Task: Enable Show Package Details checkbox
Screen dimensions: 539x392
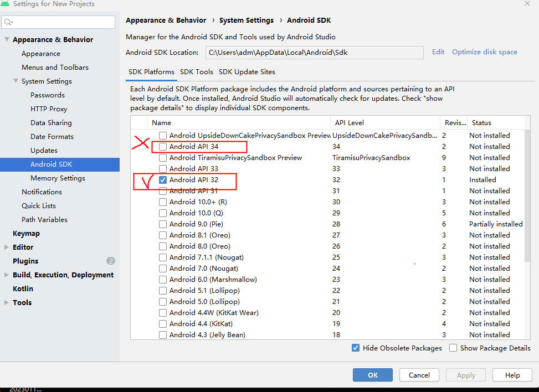Action: coord(453,348)
